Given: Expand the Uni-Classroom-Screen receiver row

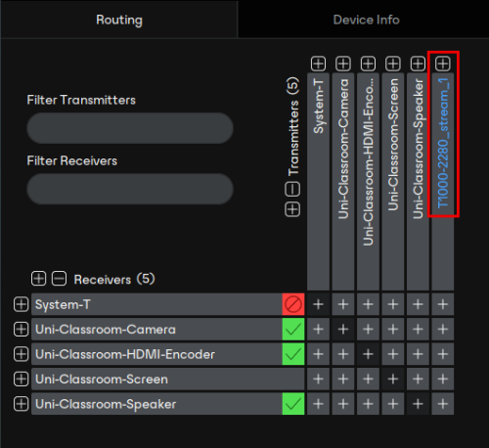Looking at the screenshot, I should click(21, 379).
